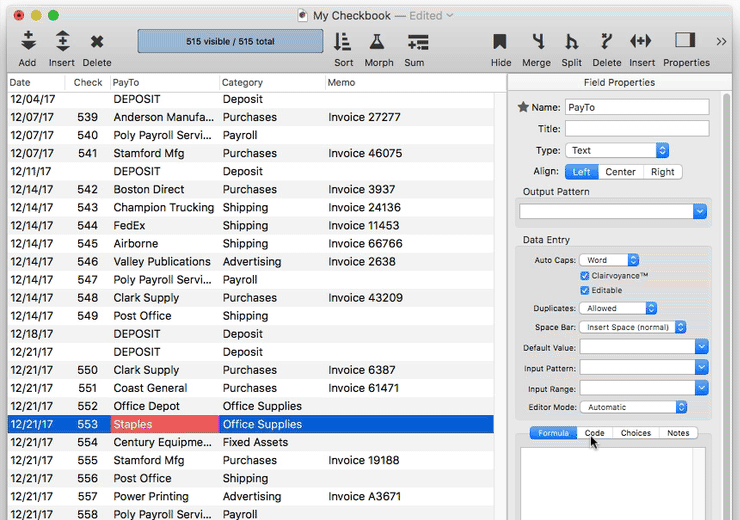This screenshot has height=520, width=740.
Task: Open the Input Pattern dropdown arrow
Action: click(x=701, y=367)
